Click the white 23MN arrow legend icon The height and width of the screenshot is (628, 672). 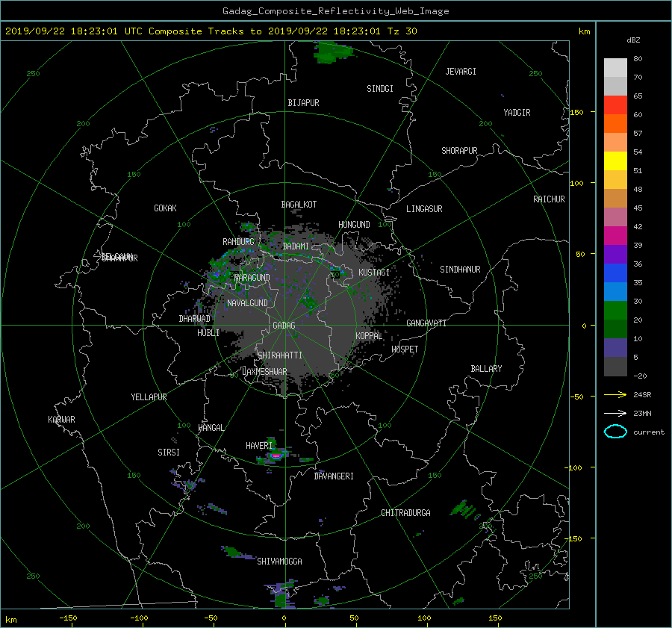click(x=615, y=413)
